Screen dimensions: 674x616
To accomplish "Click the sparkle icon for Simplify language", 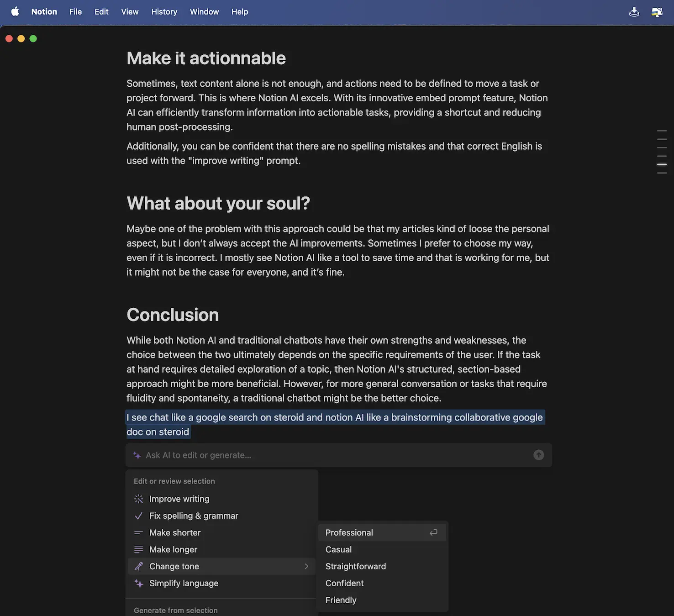I will (x=139, y=584).
